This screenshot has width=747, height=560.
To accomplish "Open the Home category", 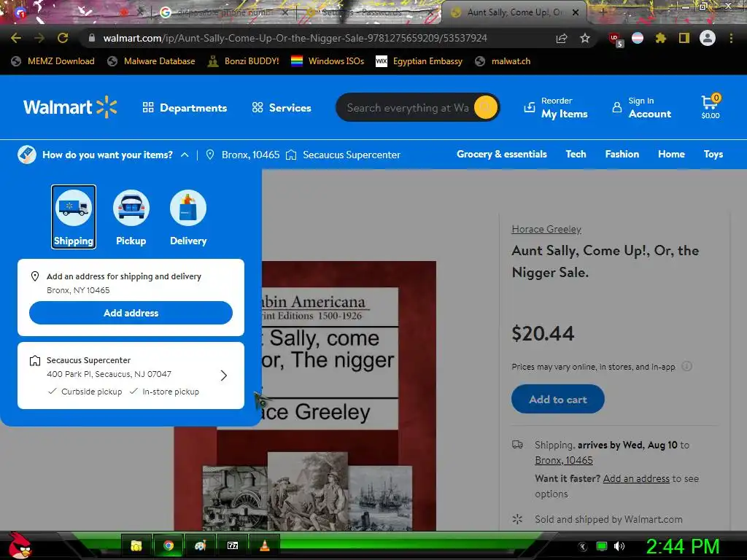I will click(x=671, y=154).
